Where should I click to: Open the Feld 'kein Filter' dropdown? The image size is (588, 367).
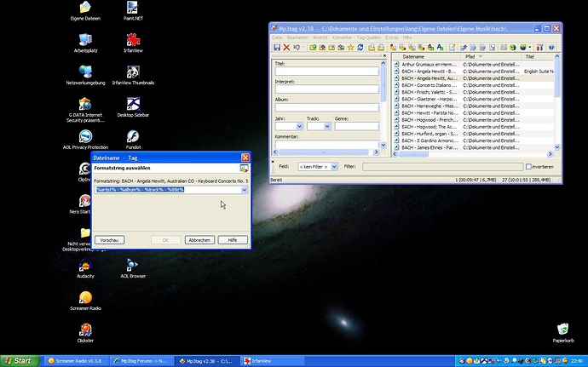(334, 166)
